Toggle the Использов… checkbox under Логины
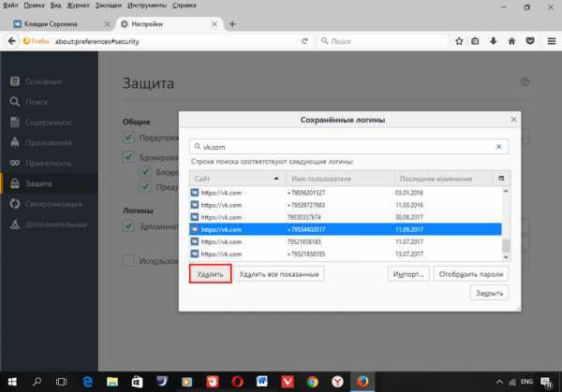Screen dimensions: 562x392 click(128, 261)
